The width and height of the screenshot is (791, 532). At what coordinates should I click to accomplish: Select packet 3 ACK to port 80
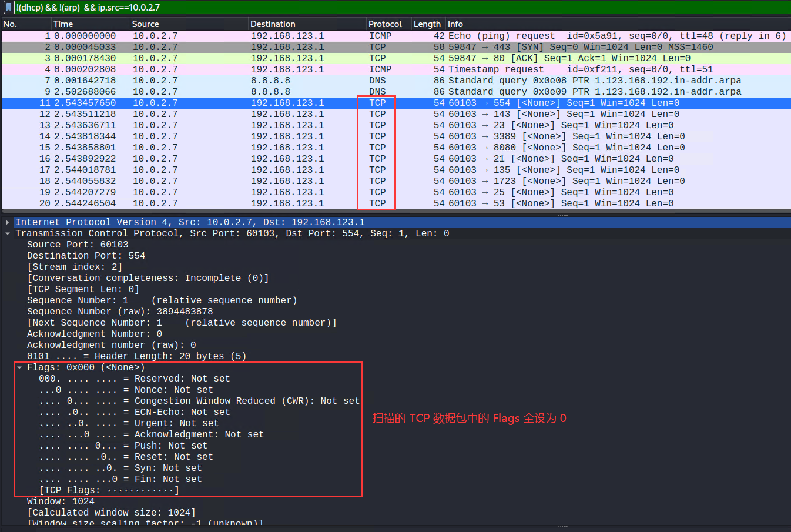pos(395,58)
